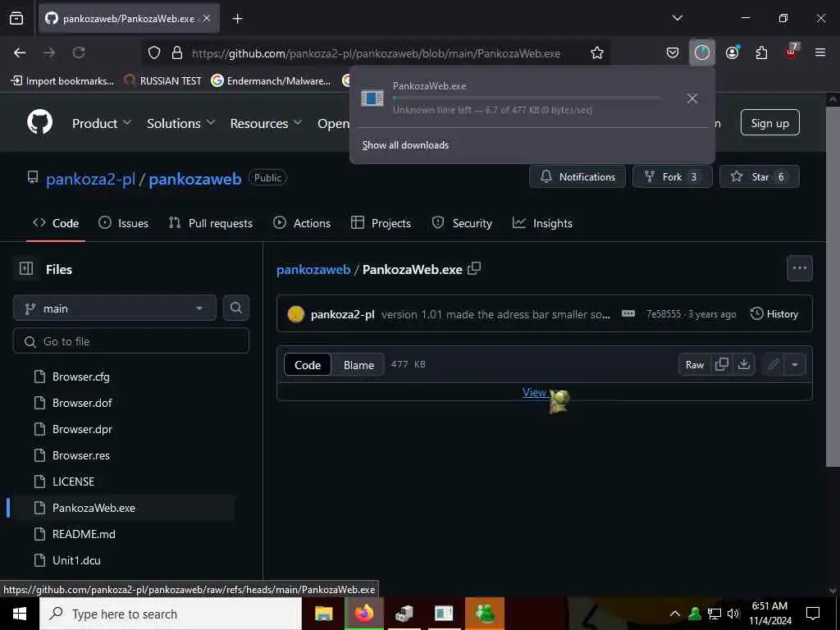Viewport: 840px width, 630px height.
Task: Open the list all tabs chevron
Action: coord(677,18)
